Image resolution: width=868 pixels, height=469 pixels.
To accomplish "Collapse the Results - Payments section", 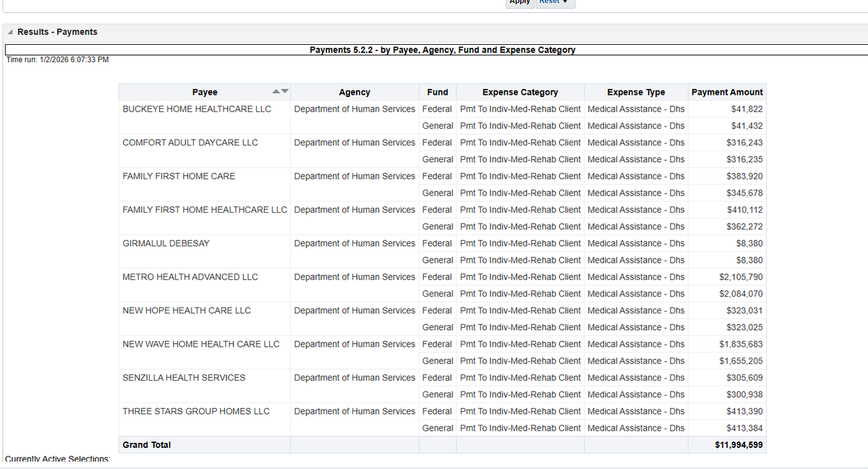I will (9, 32).
